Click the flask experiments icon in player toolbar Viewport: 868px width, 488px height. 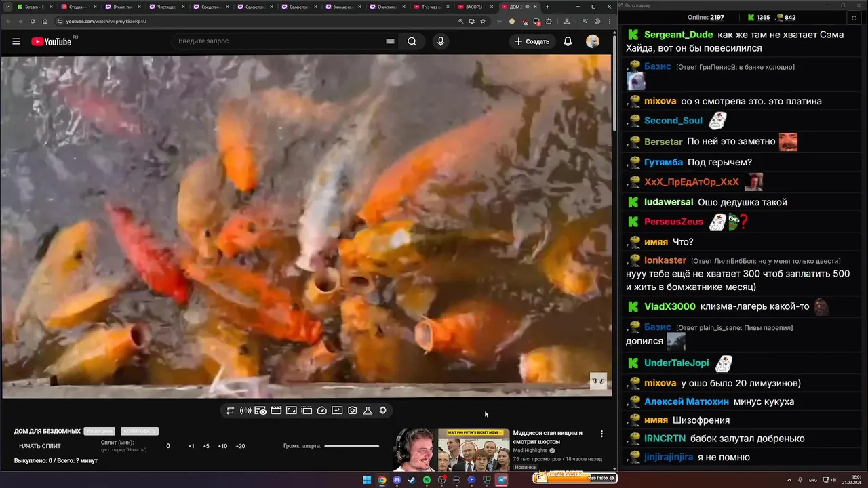368,410
